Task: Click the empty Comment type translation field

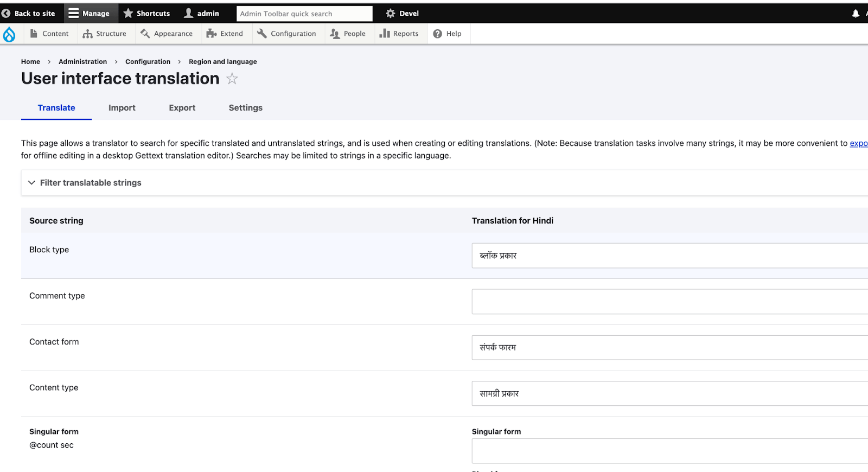Action: 670,302
